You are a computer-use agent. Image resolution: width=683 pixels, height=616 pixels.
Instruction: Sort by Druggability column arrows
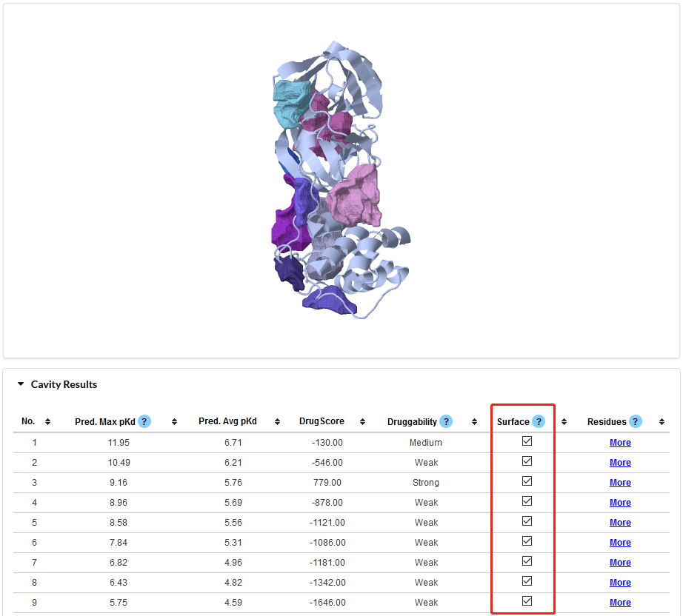474,421
